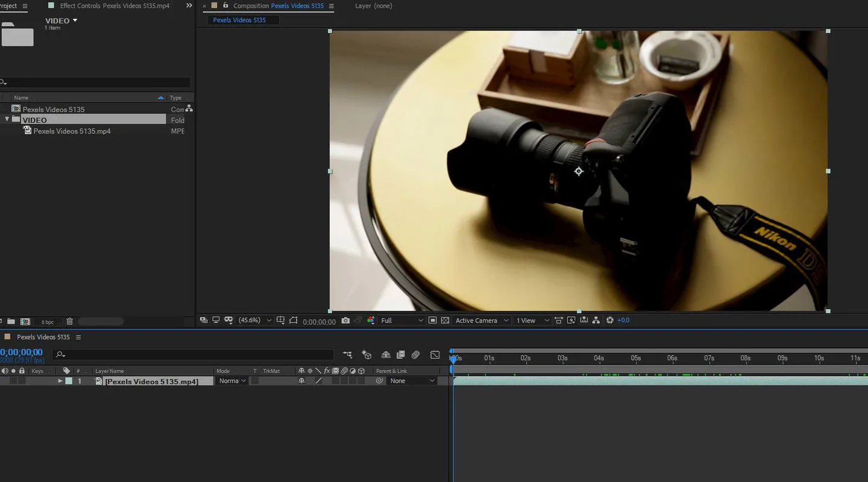Screen dimensions: 868x482
Task: Click the Always Preview This View icon
Action: click(204, 321)
